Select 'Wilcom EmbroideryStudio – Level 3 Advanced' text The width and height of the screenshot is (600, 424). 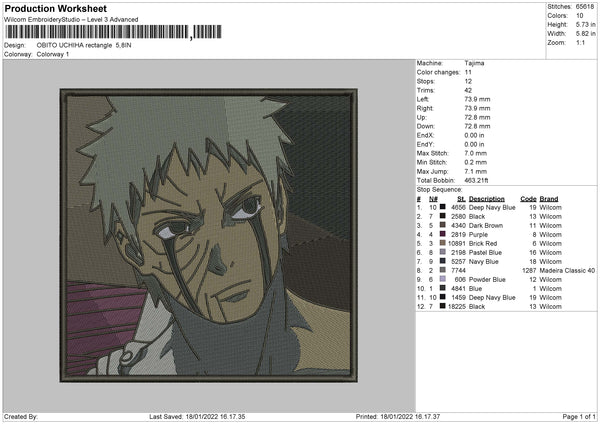click(71, 20)
